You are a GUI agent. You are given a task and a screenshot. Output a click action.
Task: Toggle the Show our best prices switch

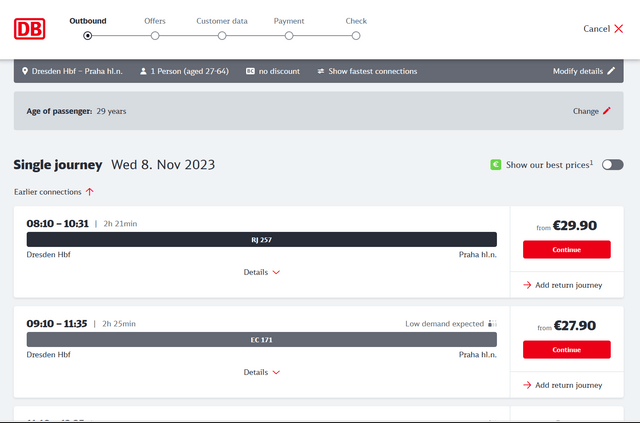612,164
